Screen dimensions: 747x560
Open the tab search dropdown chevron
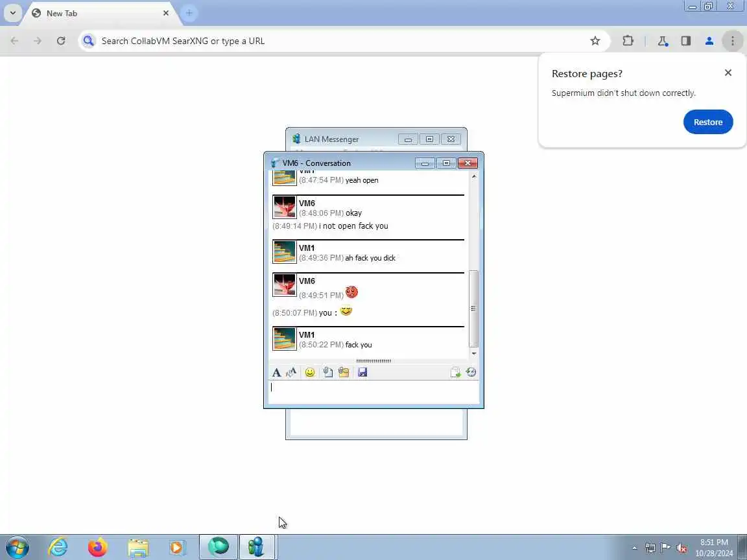(13, 14)
